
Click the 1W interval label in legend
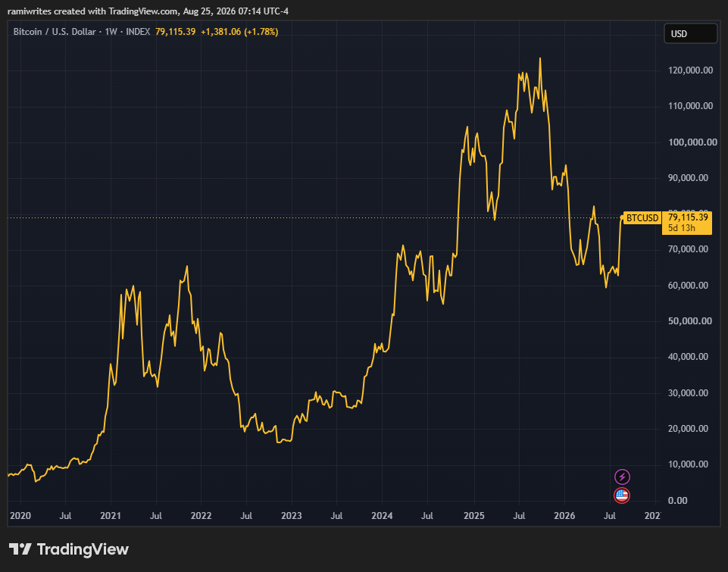point(111,32)
